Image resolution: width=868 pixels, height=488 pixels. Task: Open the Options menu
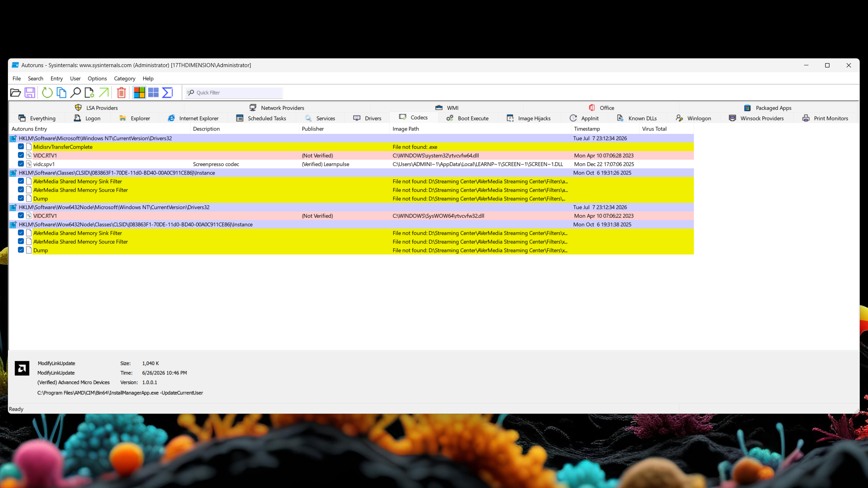(97, 78)
